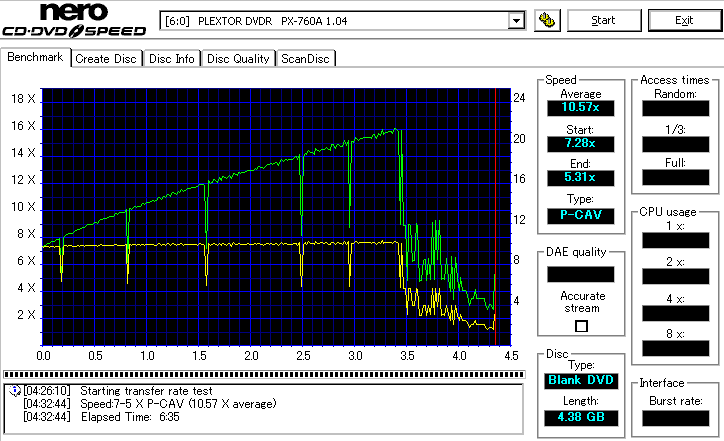Screen dimensions: 724x441
Task: Switch to the Disc Quality tab
Action: tap(238, 59)
